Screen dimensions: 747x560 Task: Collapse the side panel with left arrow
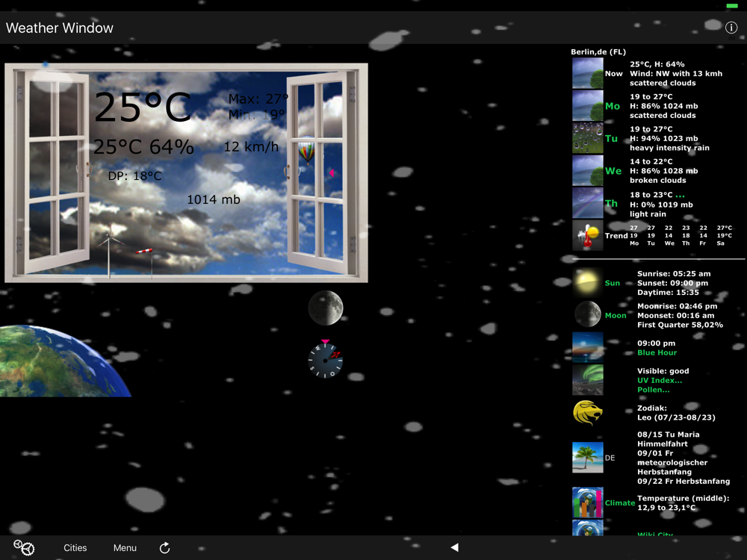454,547
